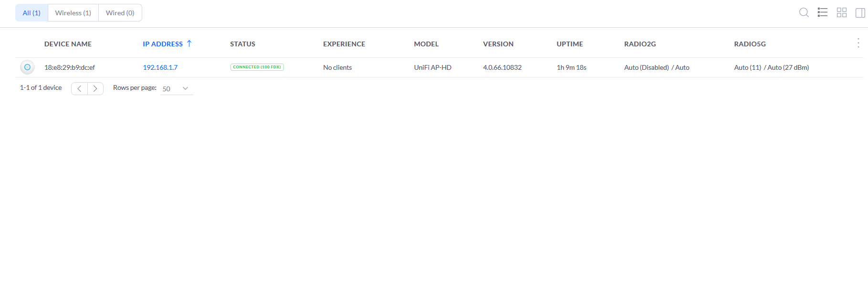Sort by Device Name column
The image size is (868, 293).
(x=68, y=44)
